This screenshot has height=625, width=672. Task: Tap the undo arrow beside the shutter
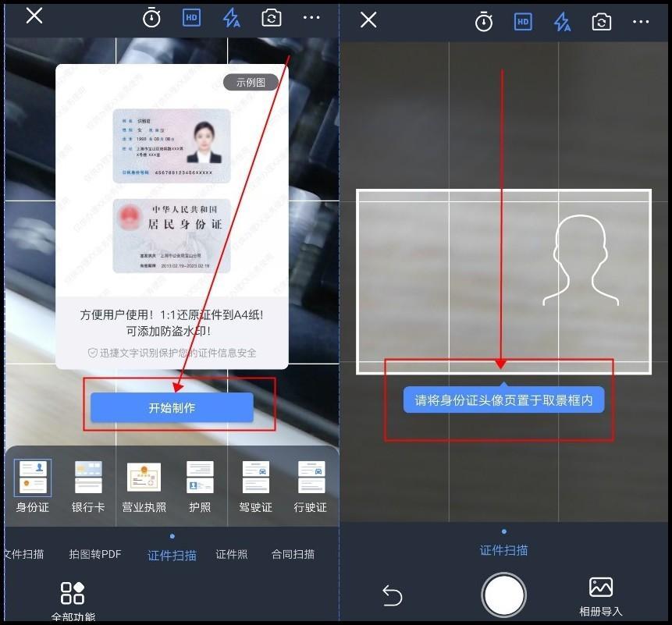(x=392, y=596)
